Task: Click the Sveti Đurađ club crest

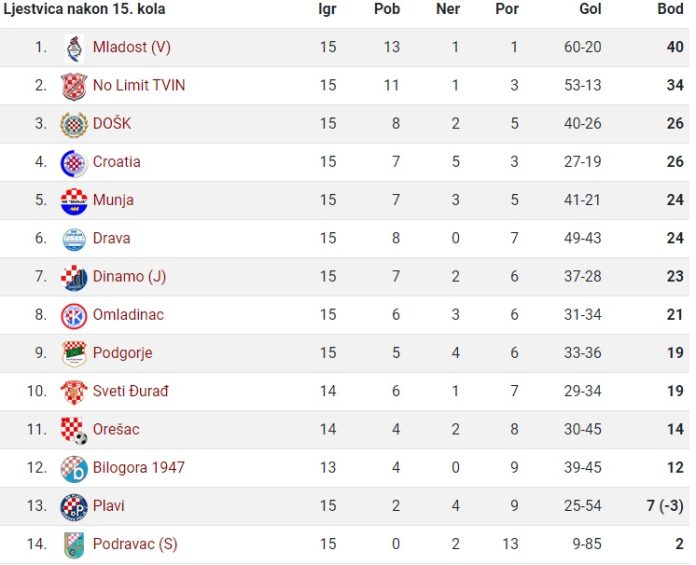Action: point(74,392)
